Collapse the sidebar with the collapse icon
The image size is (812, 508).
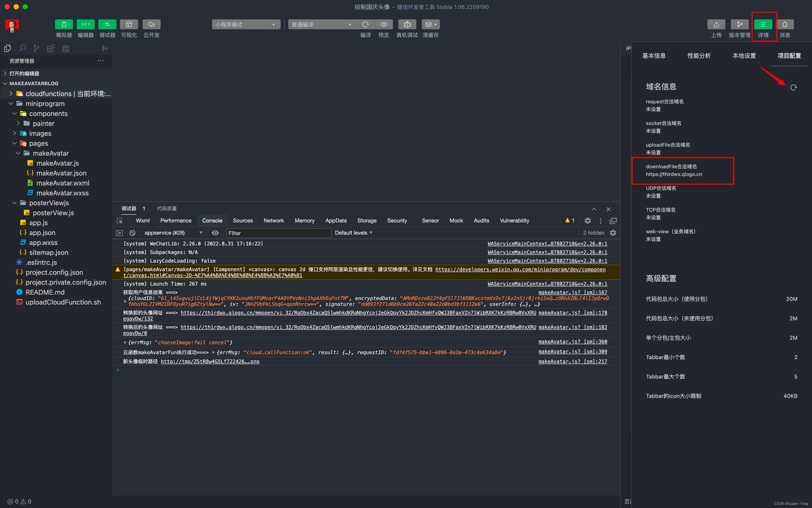(105, 48)
